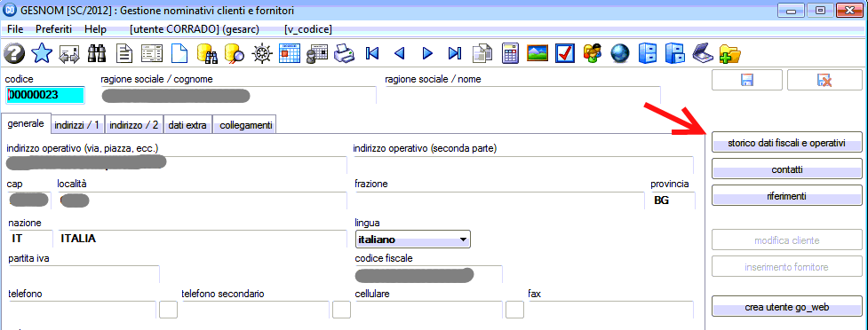The height and width of the screenshot is (330, 868).
Task: Click the cancel disk with red X button
Action: coord(824,80)
